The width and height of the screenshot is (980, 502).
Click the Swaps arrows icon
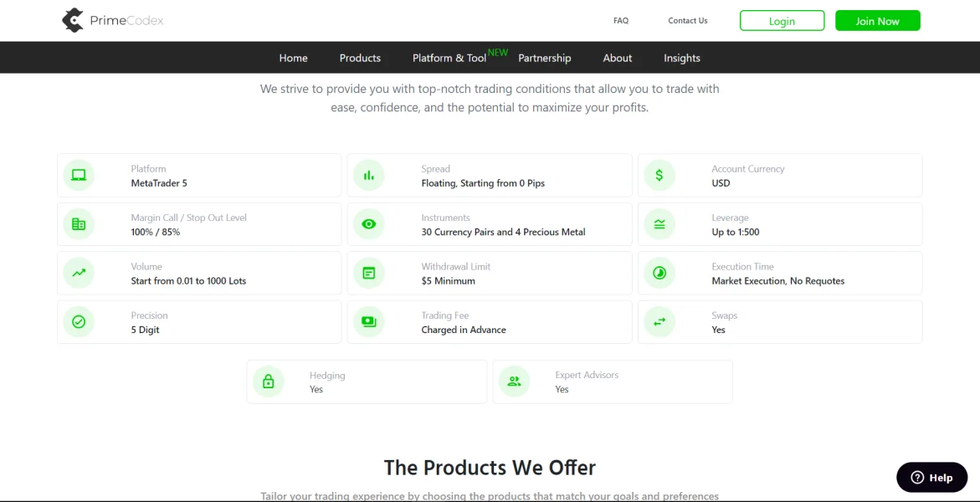tap(659, 322)
